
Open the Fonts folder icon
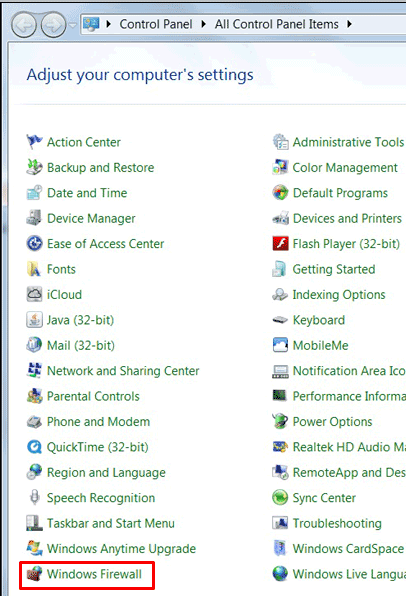pos(34,269)
